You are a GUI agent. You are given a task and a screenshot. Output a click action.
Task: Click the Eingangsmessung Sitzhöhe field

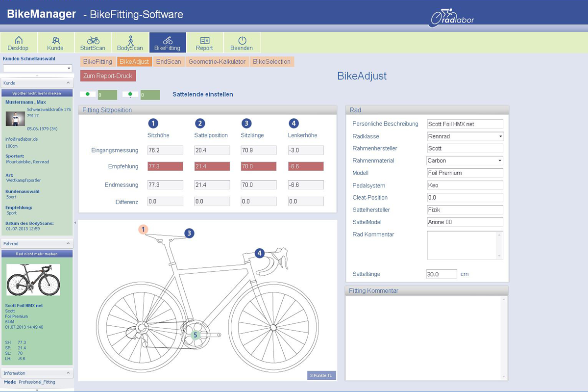pos(165,150)
